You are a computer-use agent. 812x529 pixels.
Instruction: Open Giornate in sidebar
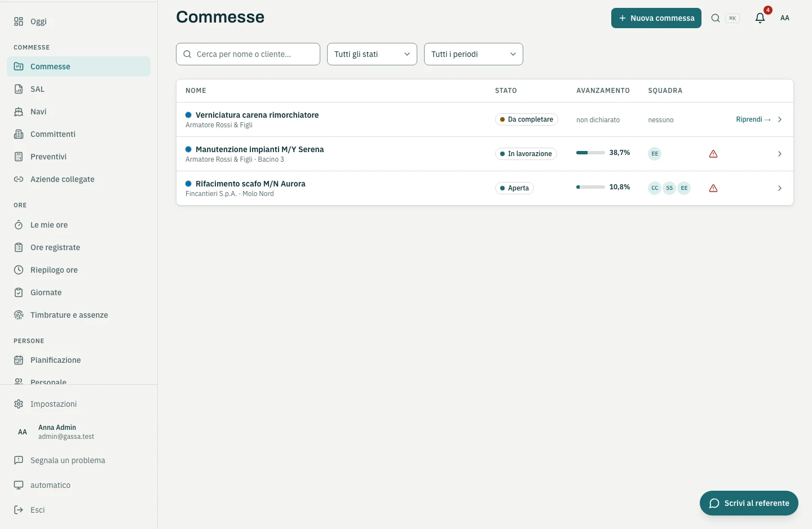[x=79, y=292]
